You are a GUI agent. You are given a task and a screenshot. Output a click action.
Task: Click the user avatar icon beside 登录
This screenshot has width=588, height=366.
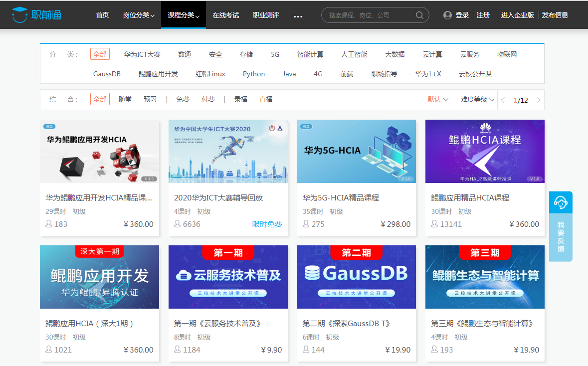447,15
